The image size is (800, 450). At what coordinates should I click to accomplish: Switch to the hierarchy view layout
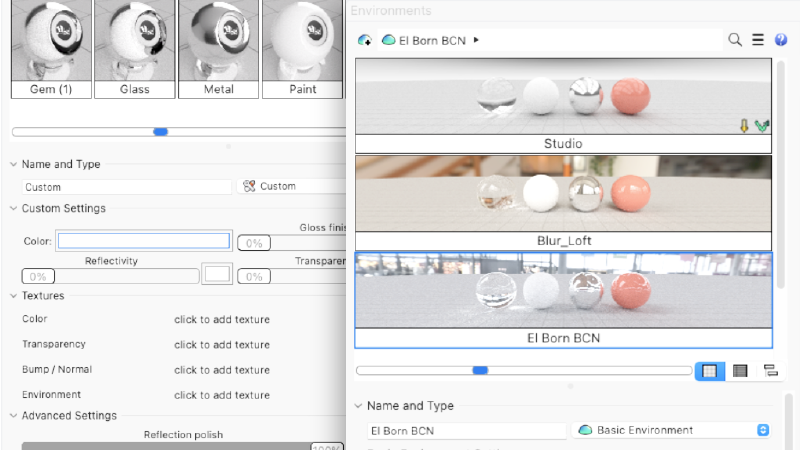coord(770,370)
